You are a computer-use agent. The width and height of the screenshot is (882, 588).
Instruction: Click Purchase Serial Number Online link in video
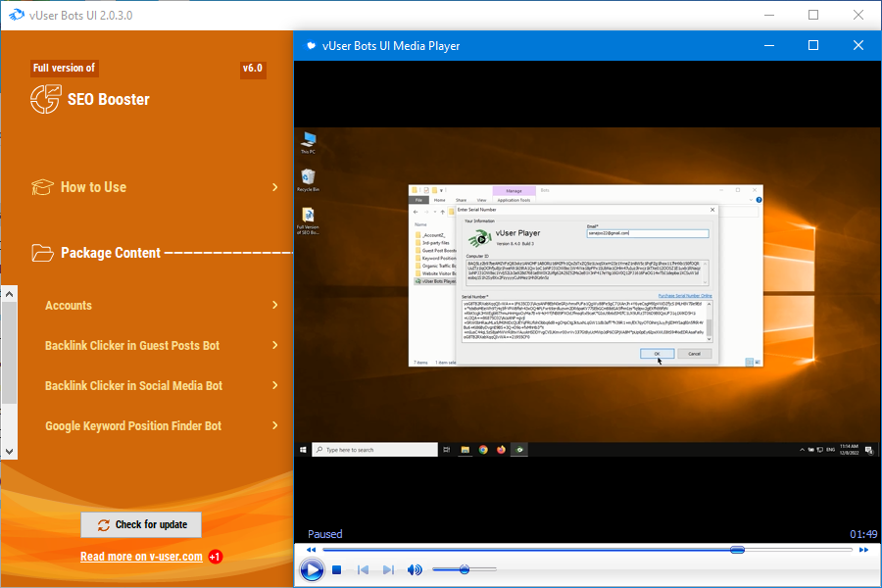[x=685, y=296]
